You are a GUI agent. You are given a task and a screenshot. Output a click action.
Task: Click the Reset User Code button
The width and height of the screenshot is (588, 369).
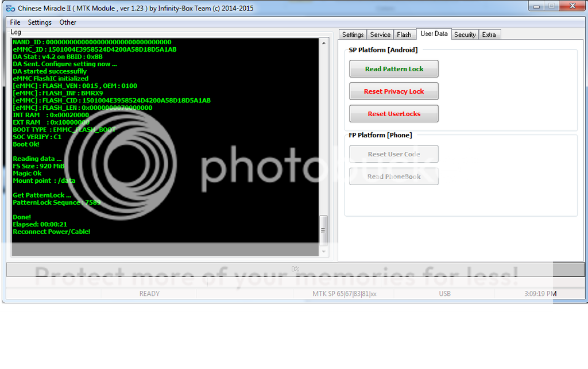point(394,154)
